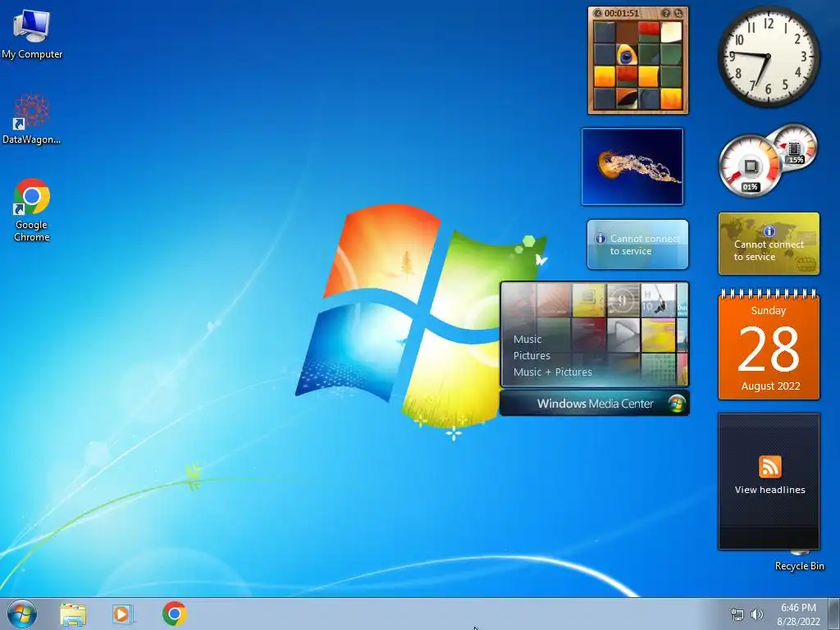Show the puzzle's solved picture hint

[666, 13]
